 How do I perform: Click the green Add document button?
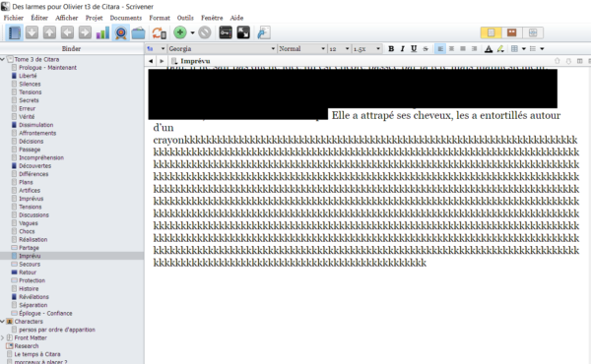[180, 32]
